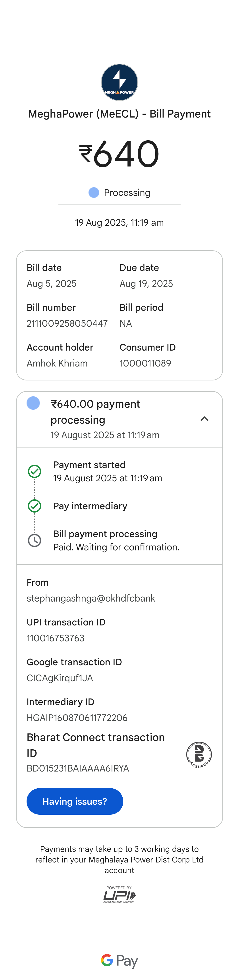Click the blue Processing status dot

94,193
